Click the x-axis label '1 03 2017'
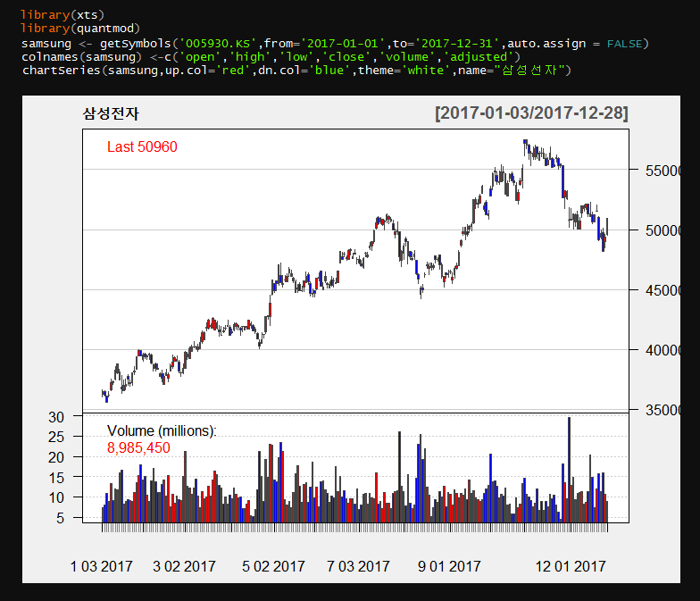Screen dimensions: 700x601 (x=102, y=566)
